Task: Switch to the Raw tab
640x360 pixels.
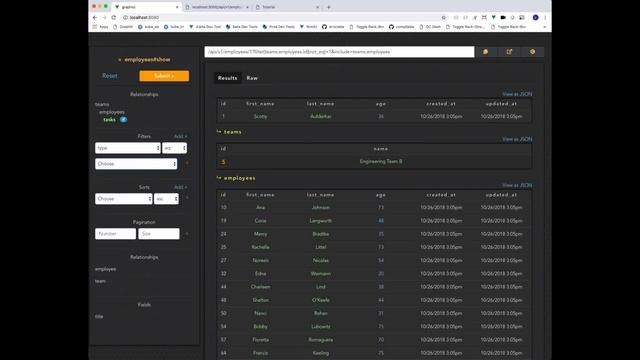Action: [252, 78]
